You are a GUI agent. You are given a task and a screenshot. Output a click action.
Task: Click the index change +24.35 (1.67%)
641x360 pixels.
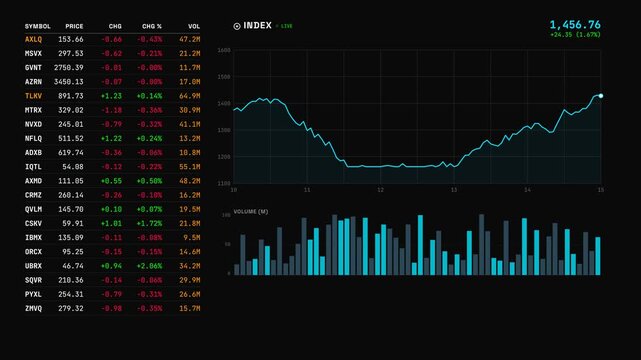pyautogui.click(x=575, y=35)
